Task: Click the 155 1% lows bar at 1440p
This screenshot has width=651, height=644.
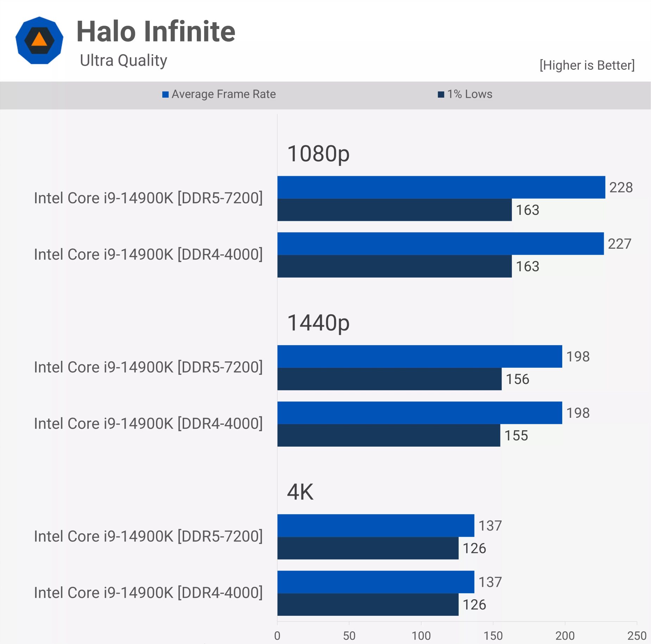Action: click(x=389, y=435)
